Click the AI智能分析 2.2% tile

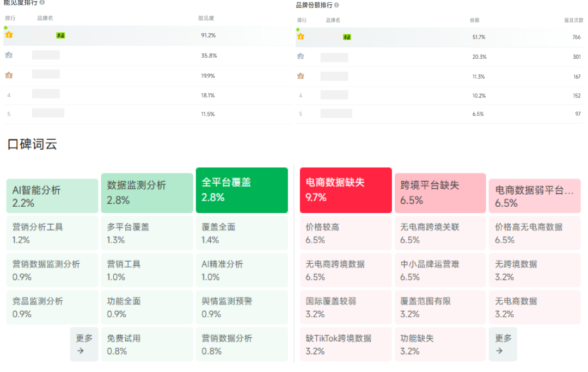tap(52, 196)
